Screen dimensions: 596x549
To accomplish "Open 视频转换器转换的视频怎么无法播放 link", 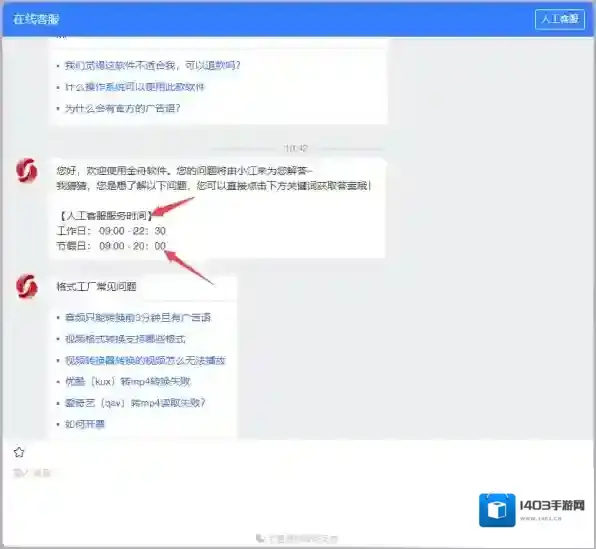I will 145,360.
